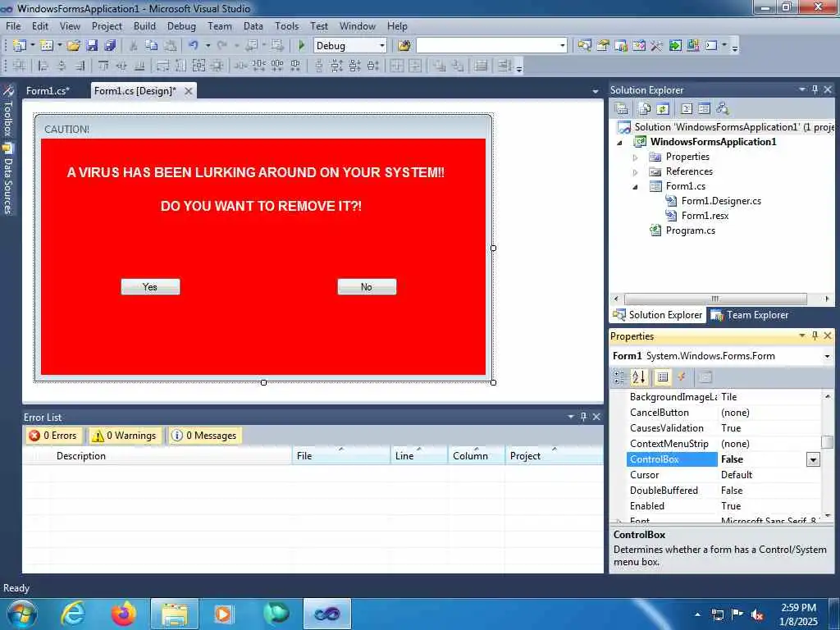This screenshot has width=840, height=630.
Task: Open the Properties Window toolbar icon
Action: (603, 46)
